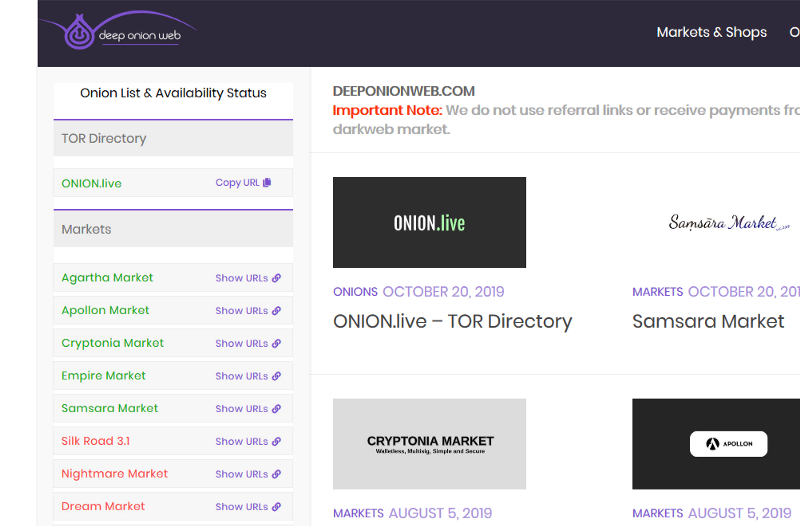Image resolution: width=800 pixels, height=526 pixels.
Task: Click link icon next to Samsara Market
Action: (276, 409)
